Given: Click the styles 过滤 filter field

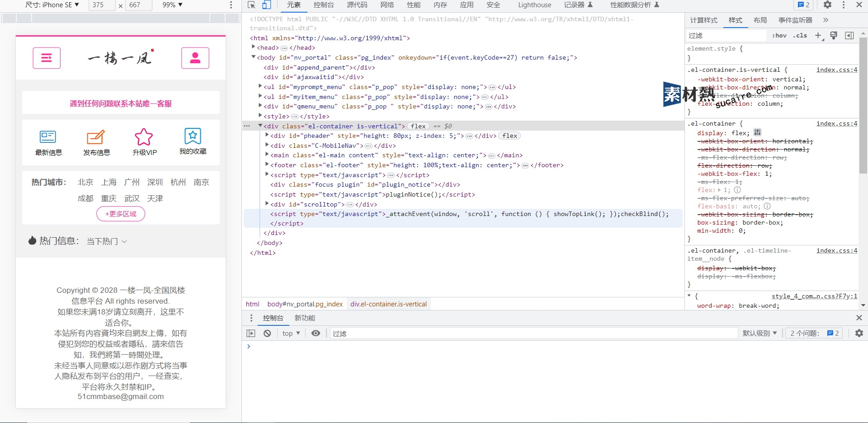Looking at the screenshot, I should pos(726,35).
